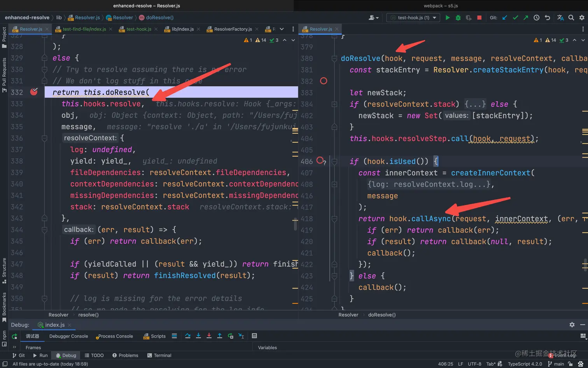Open the Terminal tool window
The height and width of the screenshot is (368, 588).
159,355
